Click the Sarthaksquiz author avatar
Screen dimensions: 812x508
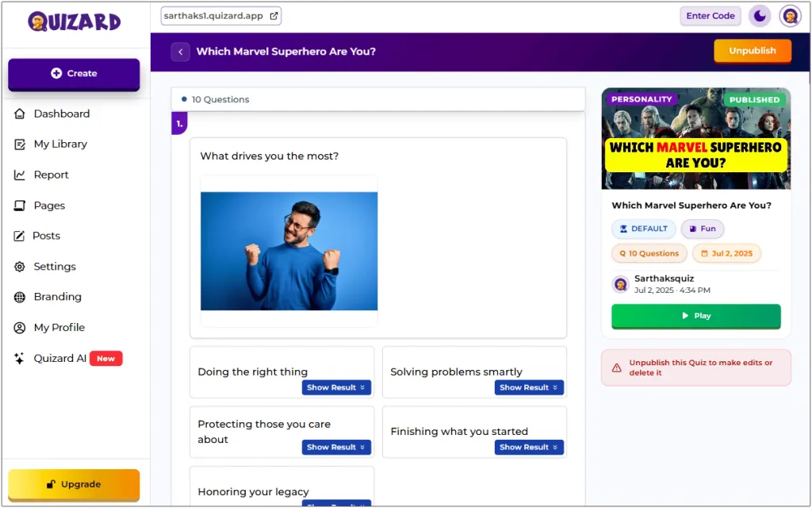pyautogui.click(x=620, y=284)
